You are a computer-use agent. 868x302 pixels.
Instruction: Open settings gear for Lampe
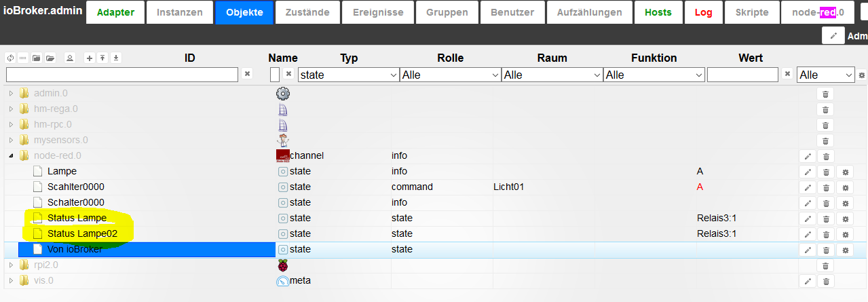(x=844, y=172)
